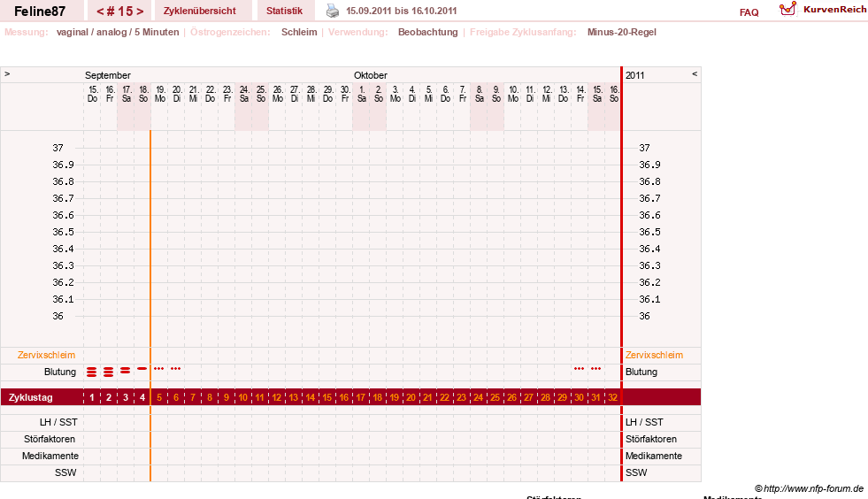The width and height of the screenshot is (868, 499).
Task: Go to next cycle with the right angle bracket
Action: (x=140, y=12)
